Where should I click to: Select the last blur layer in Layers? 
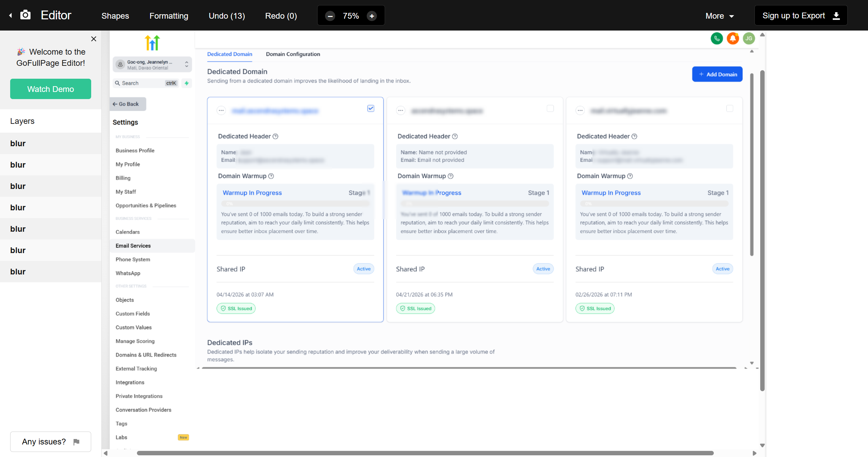point(51,272)
